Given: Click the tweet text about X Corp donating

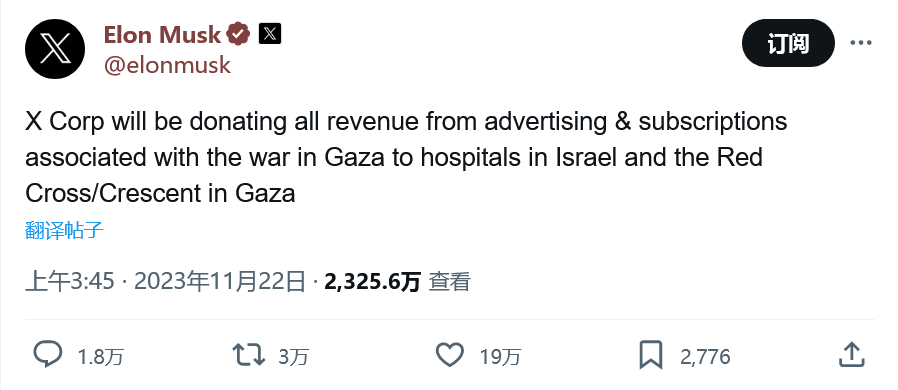Looking at the screenshot, I should click(x=406, y=157).
